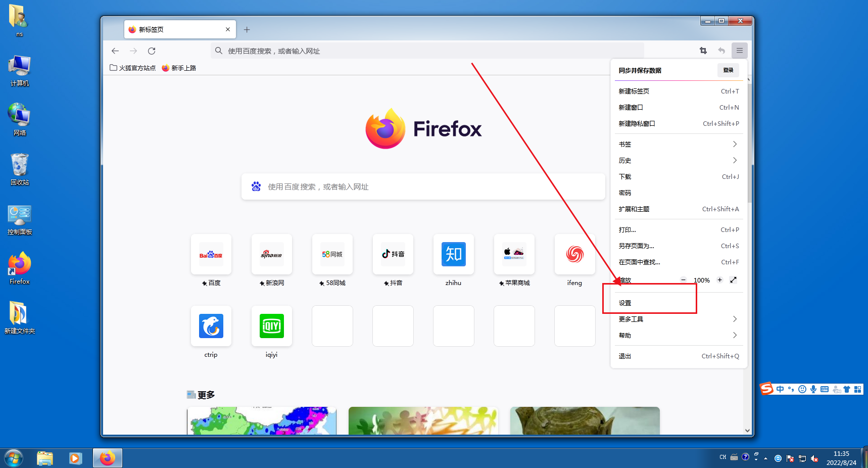Choose 打印... in the menu

coord(679,230)
